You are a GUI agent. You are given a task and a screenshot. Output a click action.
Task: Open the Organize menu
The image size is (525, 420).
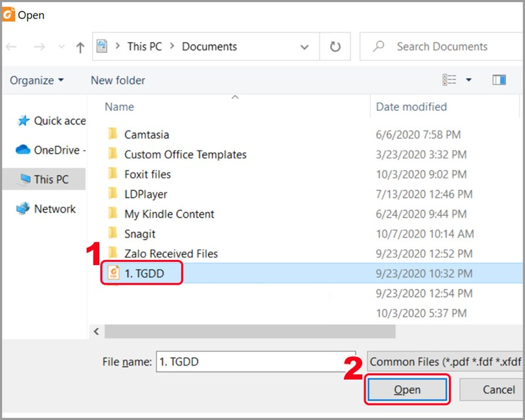(37, 80)
